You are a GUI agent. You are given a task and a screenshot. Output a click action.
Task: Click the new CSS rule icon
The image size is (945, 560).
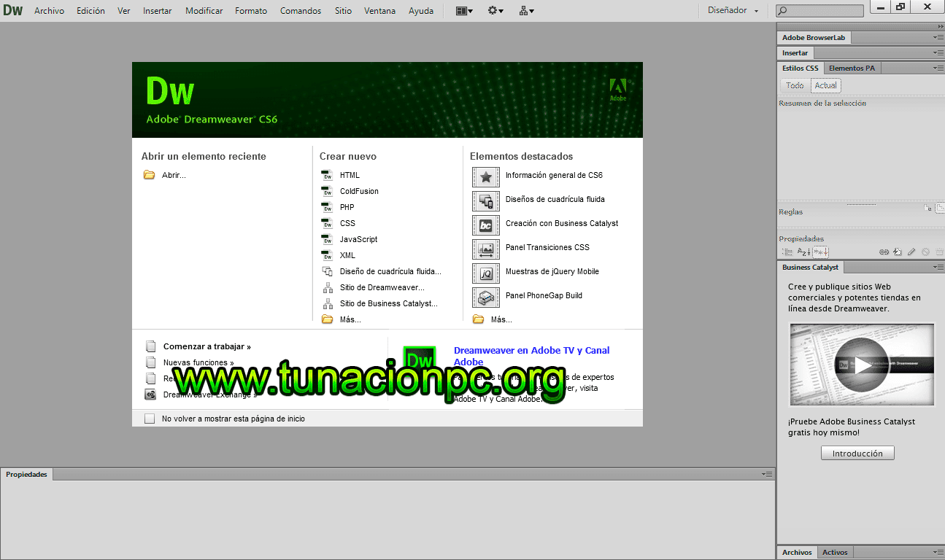coord(898,252)
